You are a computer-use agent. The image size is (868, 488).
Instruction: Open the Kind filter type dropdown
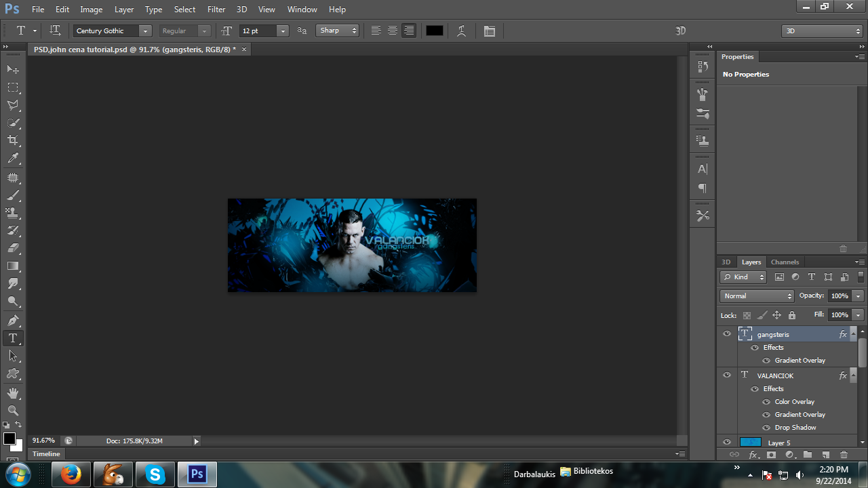[x=743, y=277]
